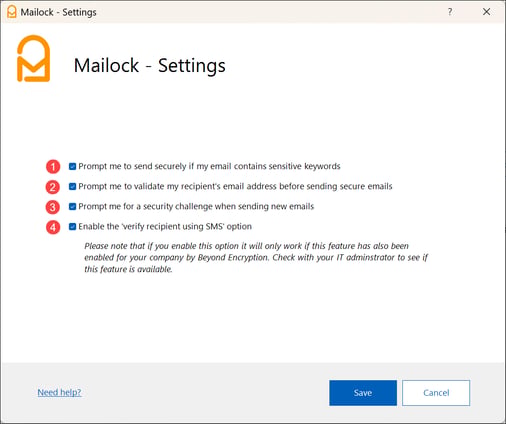
Task: Toggle 'verify recipient using SMS' checkbox
Action: [x=72, y=227]
